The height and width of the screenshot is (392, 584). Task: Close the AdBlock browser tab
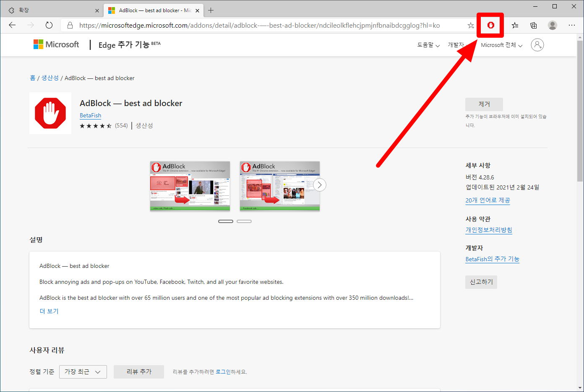pyautogui.click(x=197, y=10)
